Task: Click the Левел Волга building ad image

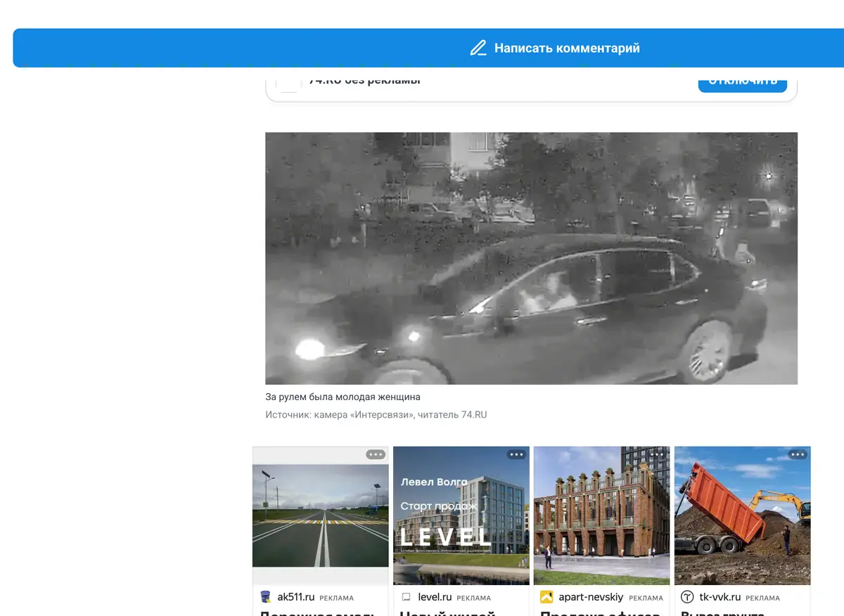Action: click(x=461, y=515)
